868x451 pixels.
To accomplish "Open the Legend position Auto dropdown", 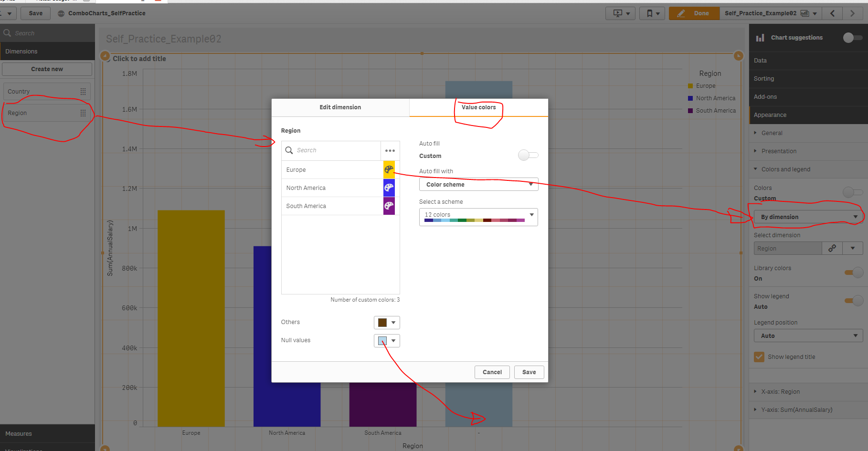I will coord(808,336).
